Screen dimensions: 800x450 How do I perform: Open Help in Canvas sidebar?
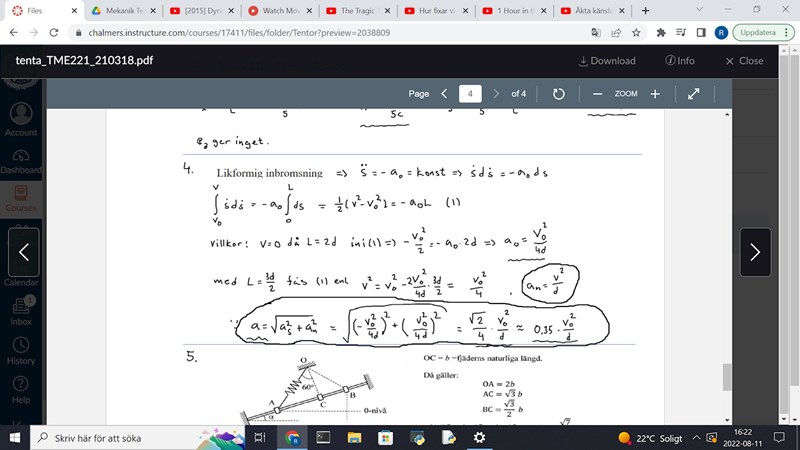(x=21, y=388)
